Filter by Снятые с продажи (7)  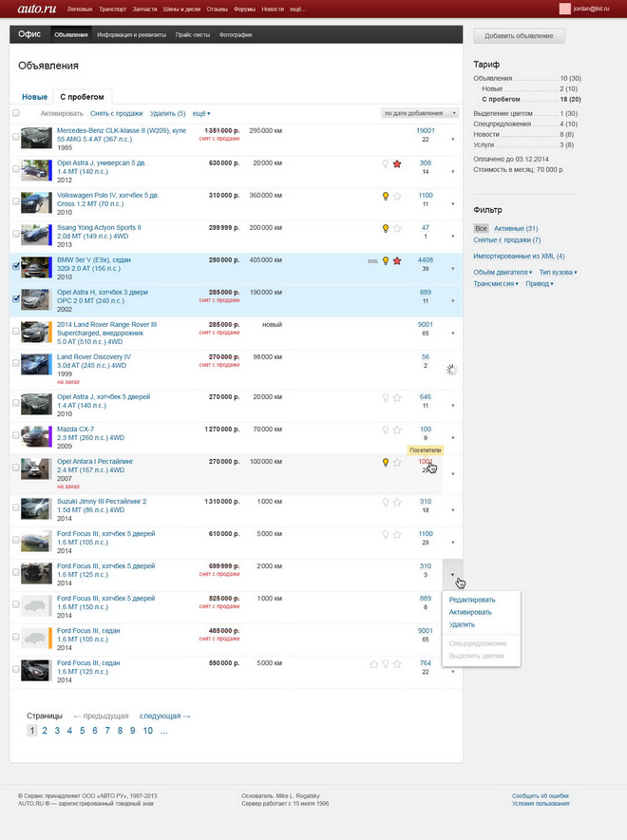(507, 240)
